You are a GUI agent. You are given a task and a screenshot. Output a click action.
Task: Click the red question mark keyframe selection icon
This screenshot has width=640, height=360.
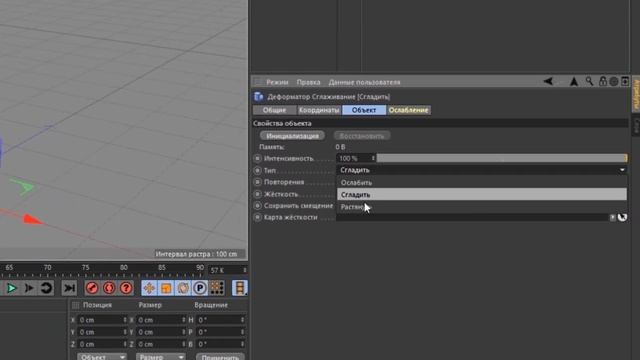[x=126, y=288]
